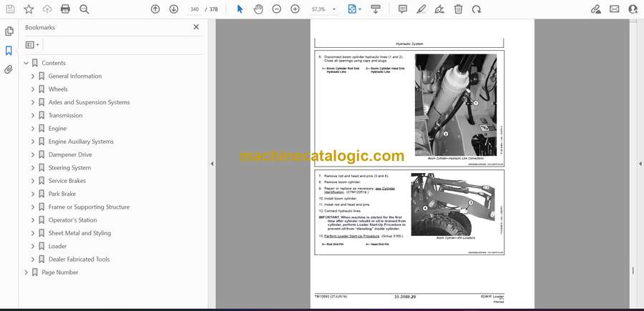This screenshot has width=644, height=311.
Task: Send file by email envelope icon
Action: [615, 9]
